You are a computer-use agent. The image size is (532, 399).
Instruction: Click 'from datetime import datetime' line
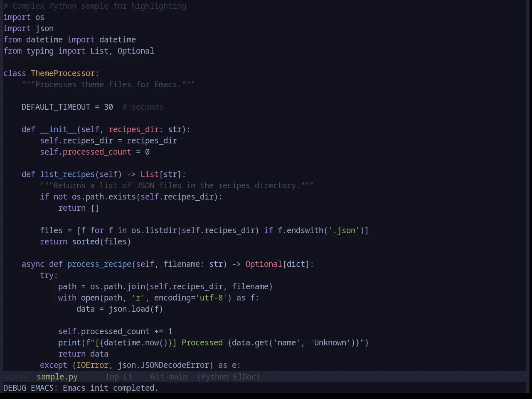[69, 39]
